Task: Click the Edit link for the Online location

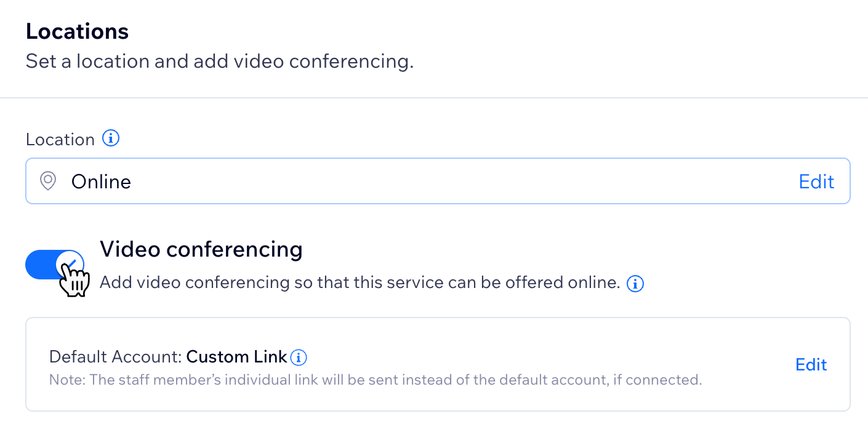Action: pos(816,181)
